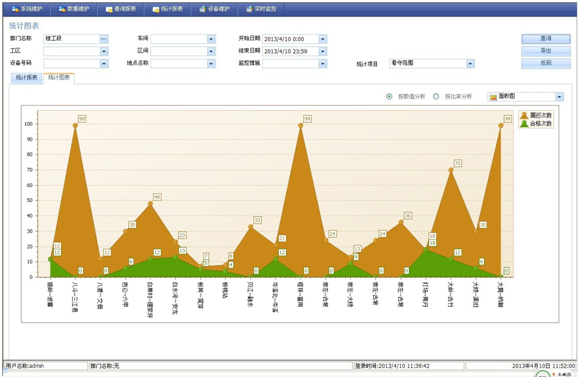Click the 导出 button
This screenshot has height=379, width=580.
coord(546,51)
